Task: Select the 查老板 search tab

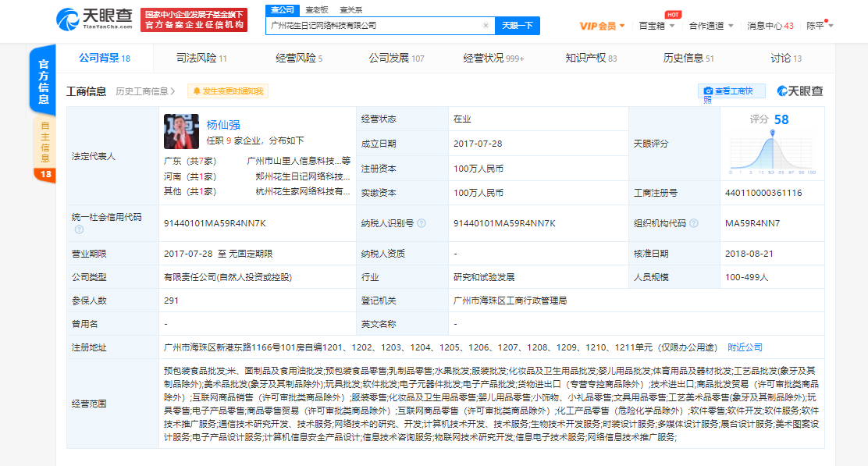Action: 317,10
